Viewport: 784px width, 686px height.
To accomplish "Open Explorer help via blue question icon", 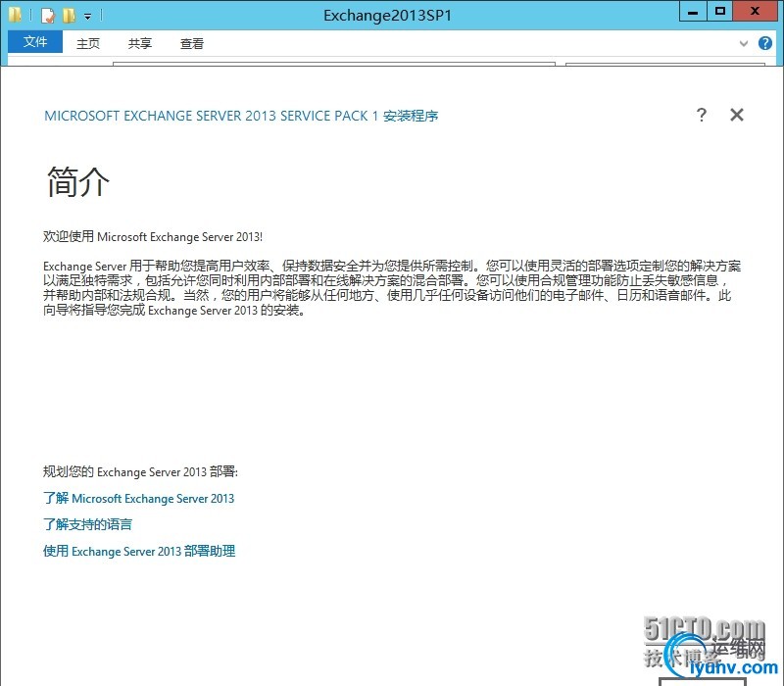I will (x=765, y=43).
